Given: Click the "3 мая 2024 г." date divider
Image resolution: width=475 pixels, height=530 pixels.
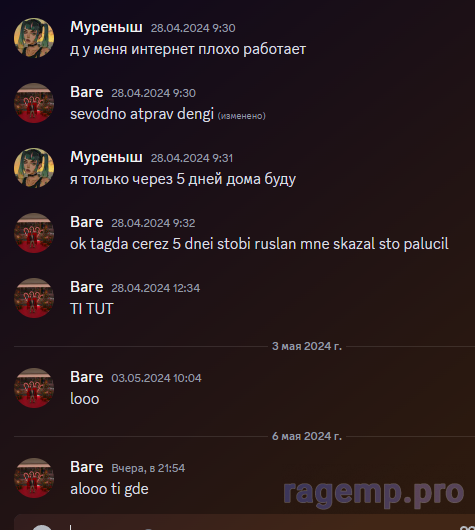Looking at the screenshot, I should (307, 346).
